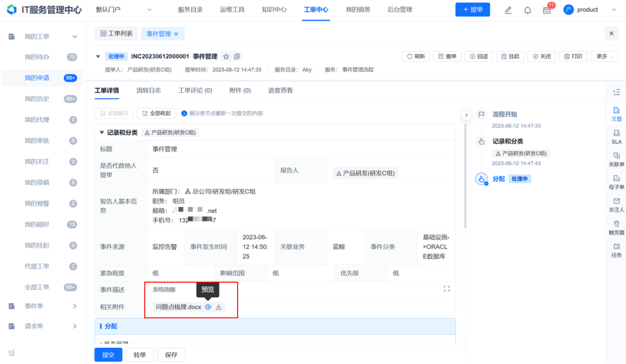Click the 流程开始 flag icon
626x364 pixels.
481,115
